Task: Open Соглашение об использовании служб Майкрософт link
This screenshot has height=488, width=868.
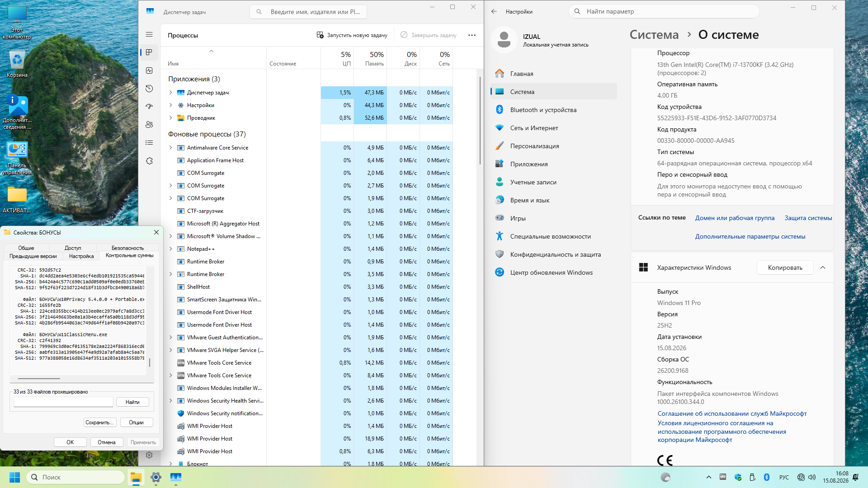Action: pos(732,413)
